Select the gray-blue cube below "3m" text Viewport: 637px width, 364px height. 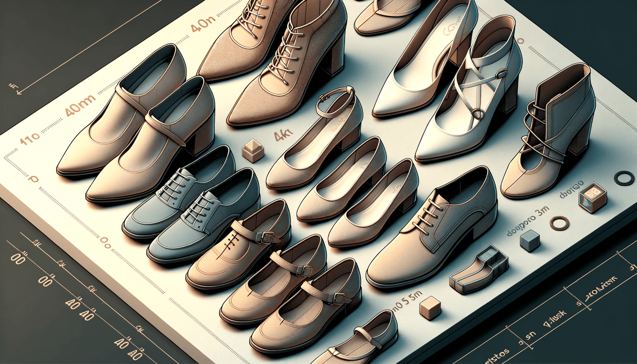tap(530, 241)
